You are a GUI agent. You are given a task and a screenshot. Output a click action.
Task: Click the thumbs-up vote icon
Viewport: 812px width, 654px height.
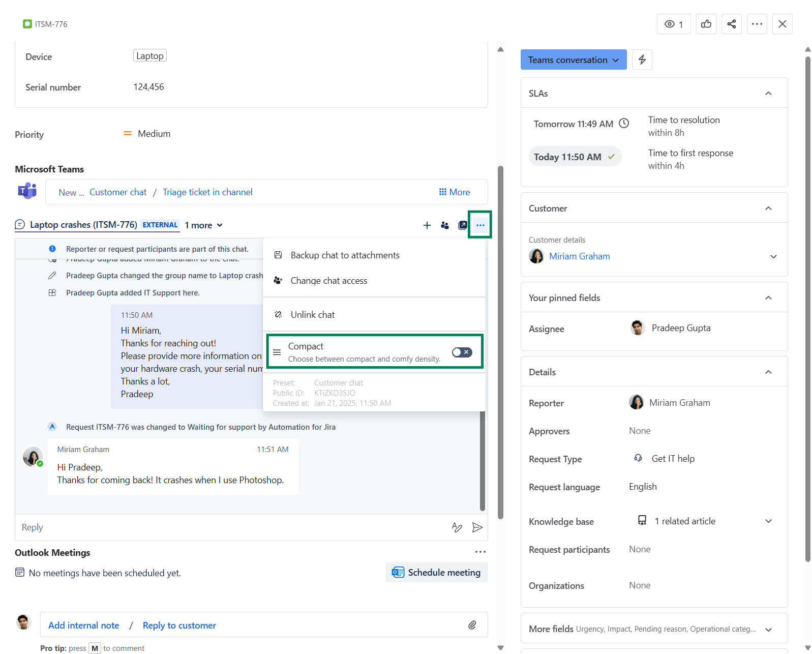coord(706,24)
